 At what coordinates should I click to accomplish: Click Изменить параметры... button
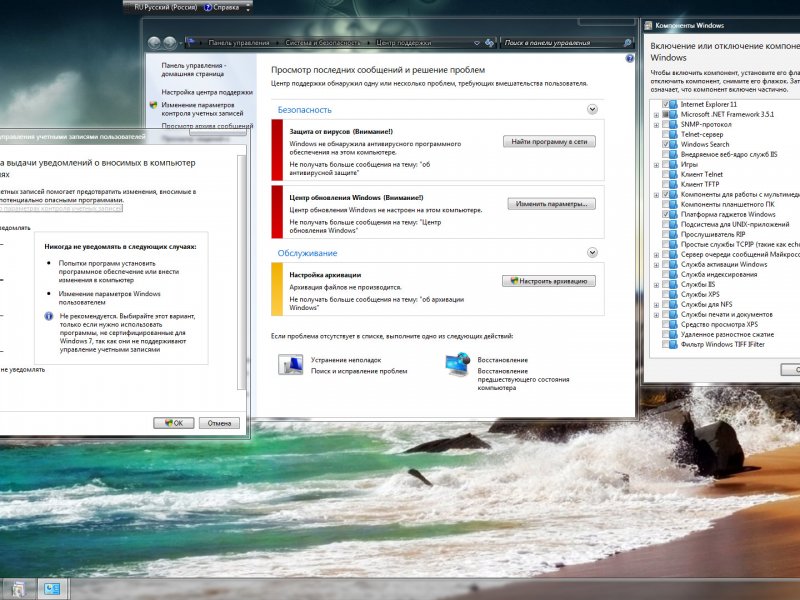click(552, 204)
